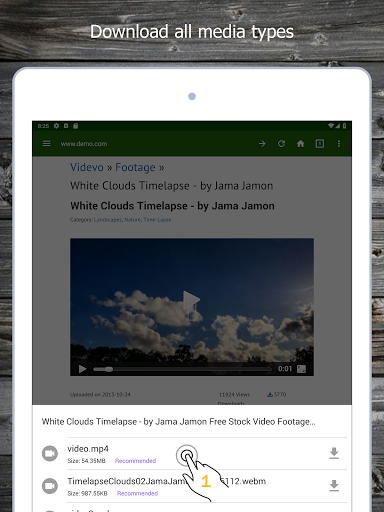This screenshot has width=384, height=512.
Task: Click the www.demo.com address field
Action: coord(84,144)
